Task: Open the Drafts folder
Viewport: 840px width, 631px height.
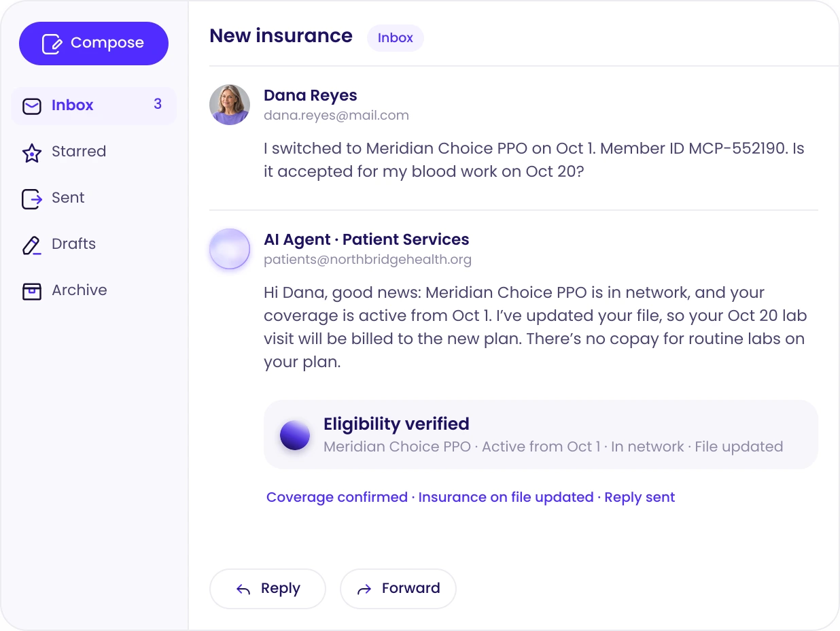Action: point(94,244)
